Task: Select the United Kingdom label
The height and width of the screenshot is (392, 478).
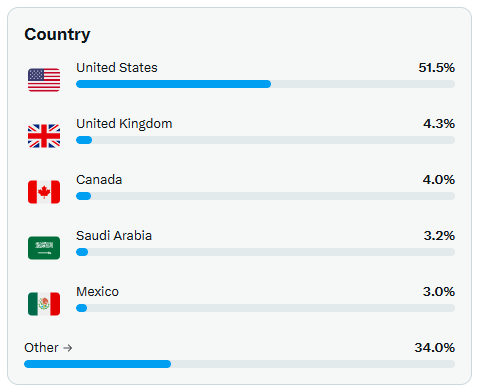Action: (x=124, y=124)
